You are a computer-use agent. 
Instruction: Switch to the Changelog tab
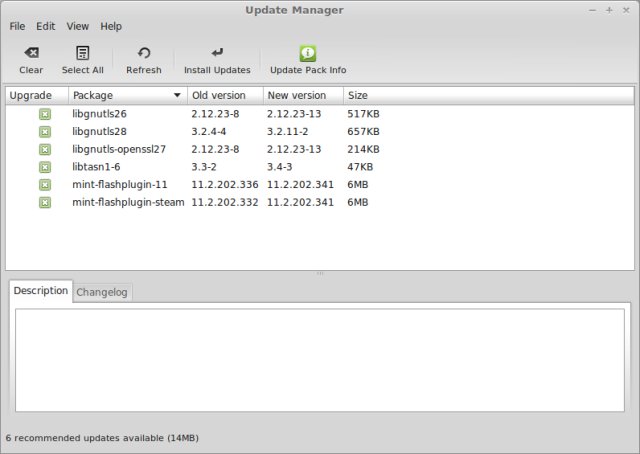pos(102,292)
